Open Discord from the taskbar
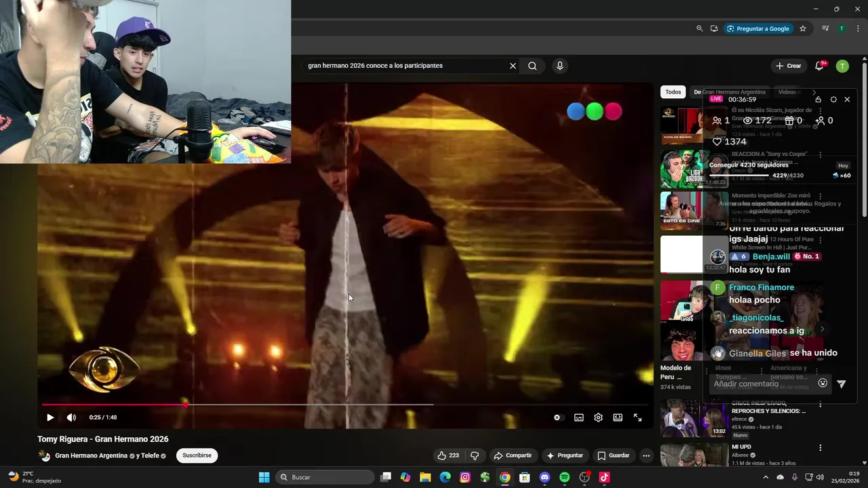Viewport: 868px width, 488px height. (545, 477)
